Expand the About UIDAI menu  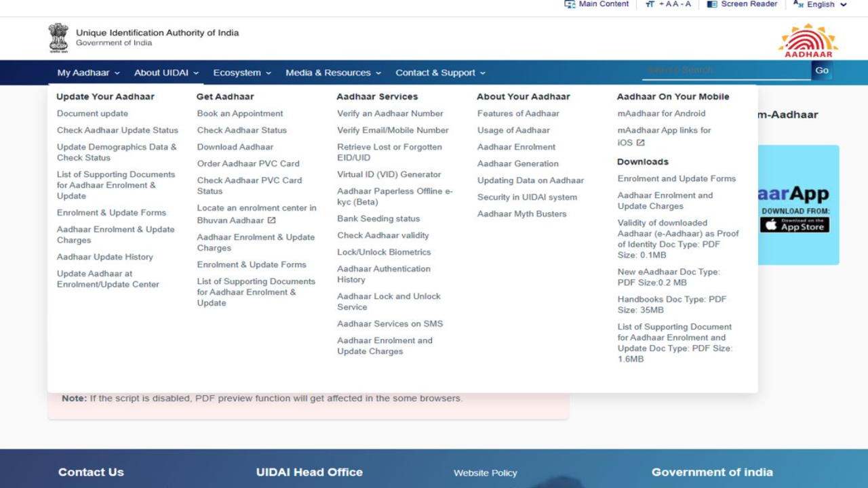[166, 73]
